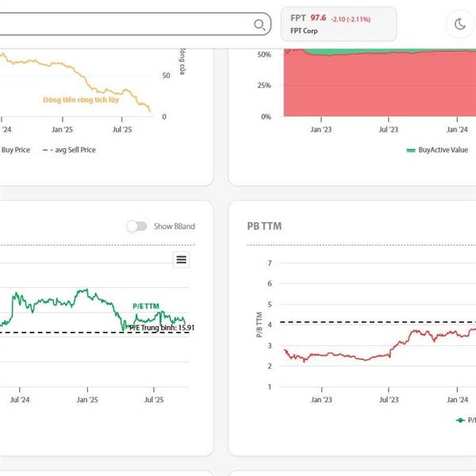Click the P/E Trung bình average line label
Screen dimensions: 476x476
[x=162, y=327]
